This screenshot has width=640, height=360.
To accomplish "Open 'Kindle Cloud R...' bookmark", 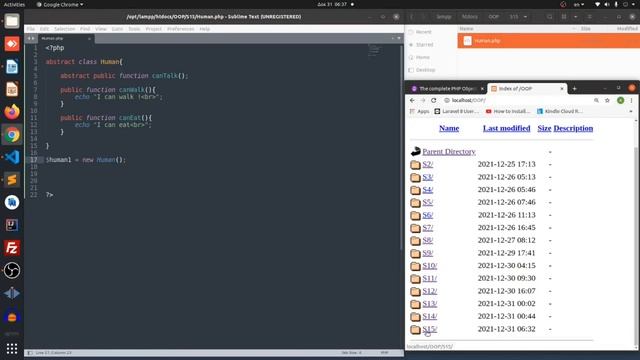I will tap(560, 111).
